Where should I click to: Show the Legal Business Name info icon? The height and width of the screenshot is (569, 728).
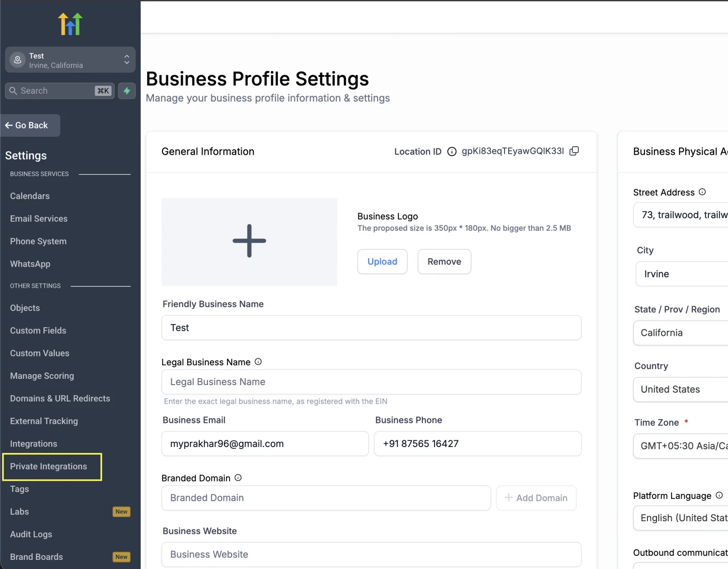point(258,362)
